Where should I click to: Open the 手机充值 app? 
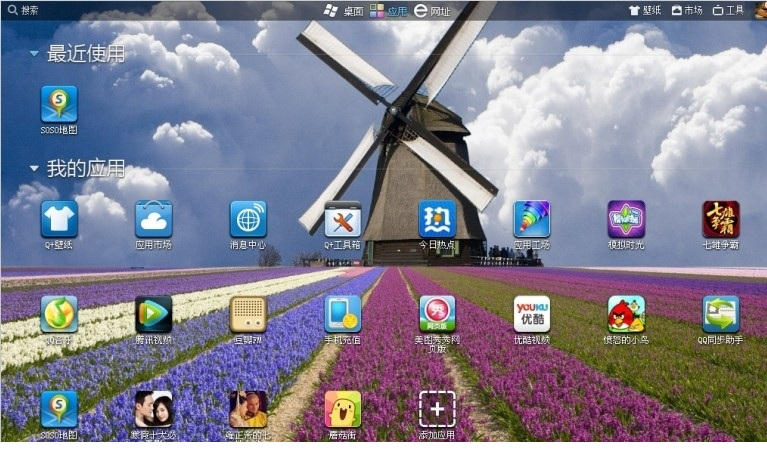(342, 314)
